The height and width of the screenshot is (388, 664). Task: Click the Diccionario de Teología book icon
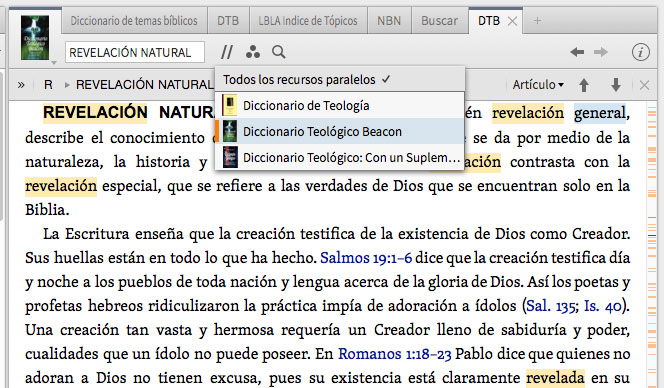(230, 105)
